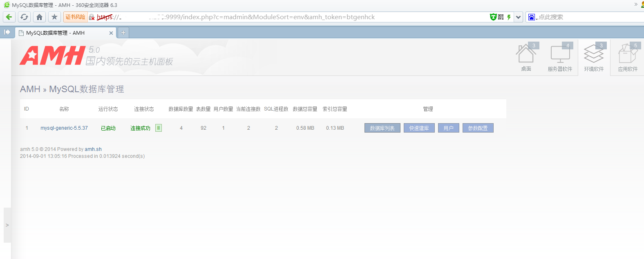Open the QR code icon in address bar
644x259 pixels.
pyautogui.click(x=501, y=17)
